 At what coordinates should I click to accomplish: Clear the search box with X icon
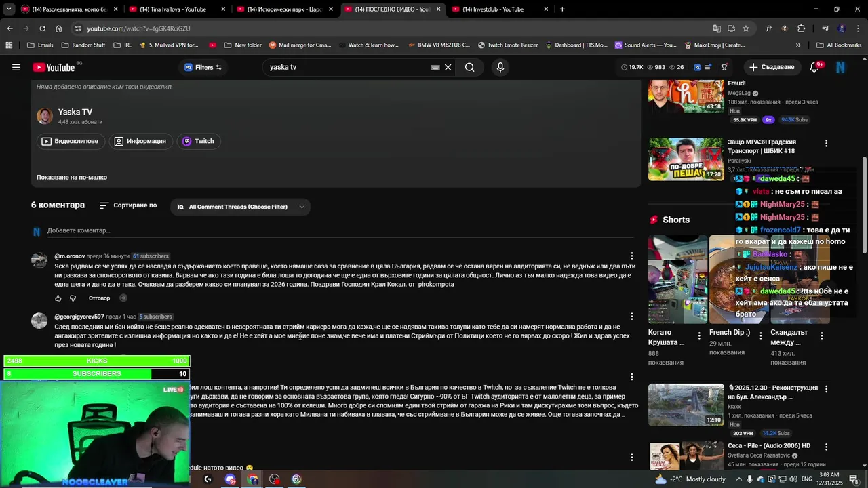coord(448,67)
